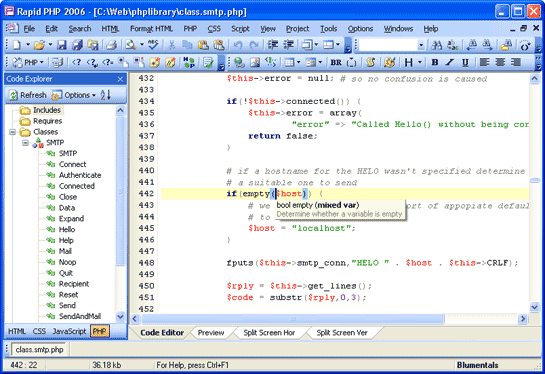The image size is (545, 374).
Task: Cut selection with the scissors icon
Action: tap(171, 45)
